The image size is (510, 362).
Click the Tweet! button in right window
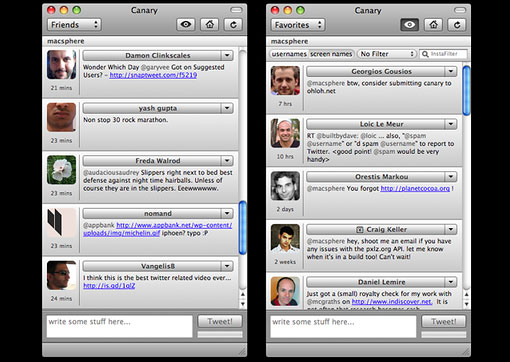(x=444, y=321)
